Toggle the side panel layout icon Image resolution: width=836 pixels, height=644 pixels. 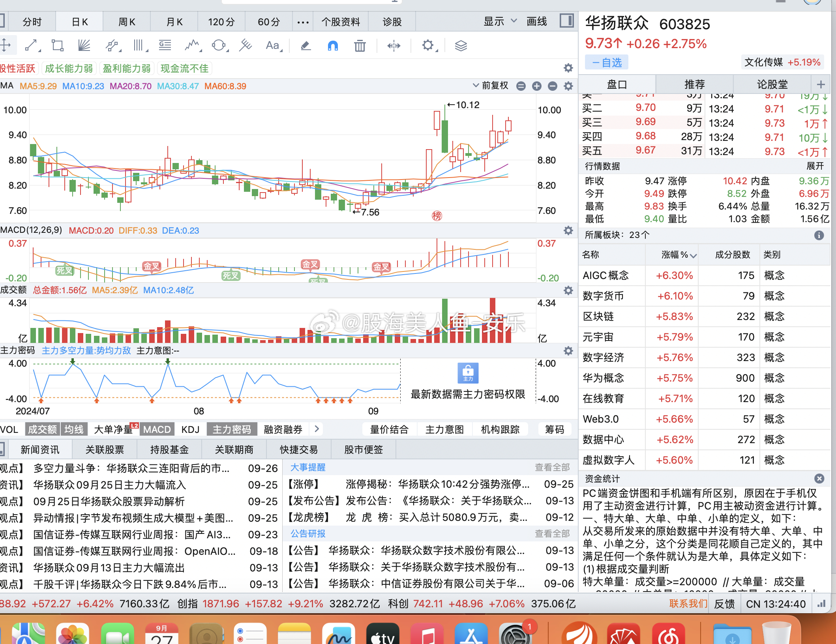[x=567, y=21]
